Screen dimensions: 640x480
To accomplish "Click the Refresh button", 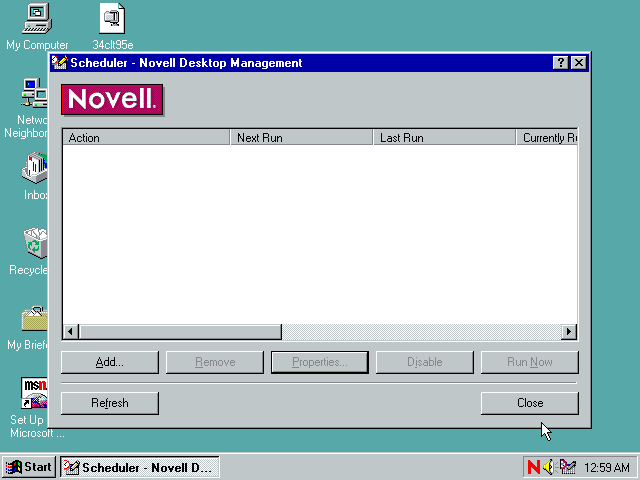I will coord(110,403).
